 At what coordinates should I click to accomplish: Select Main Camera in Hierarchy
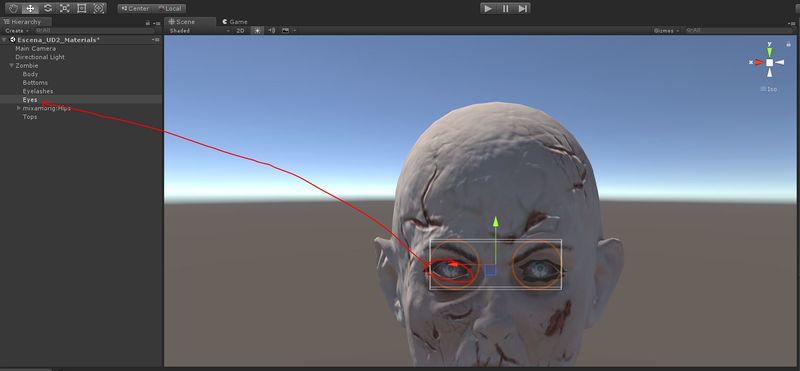coord(35,48)
